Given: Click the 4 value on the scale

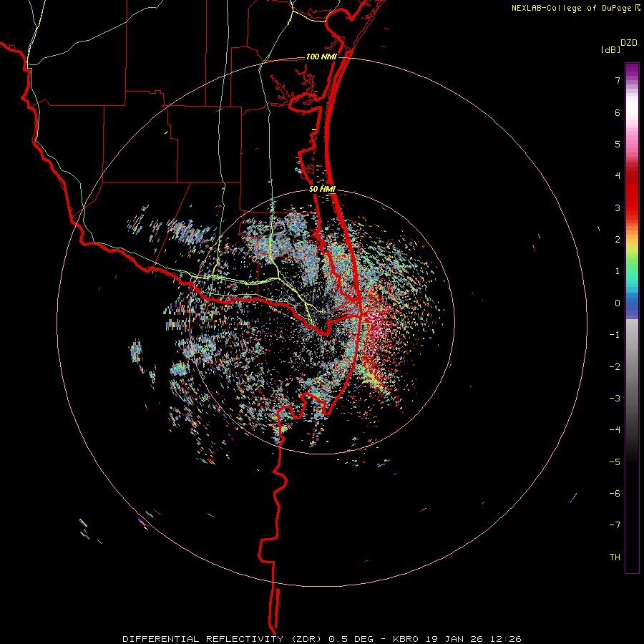Looking at the screenshot, I should click(x=618, y=176).
